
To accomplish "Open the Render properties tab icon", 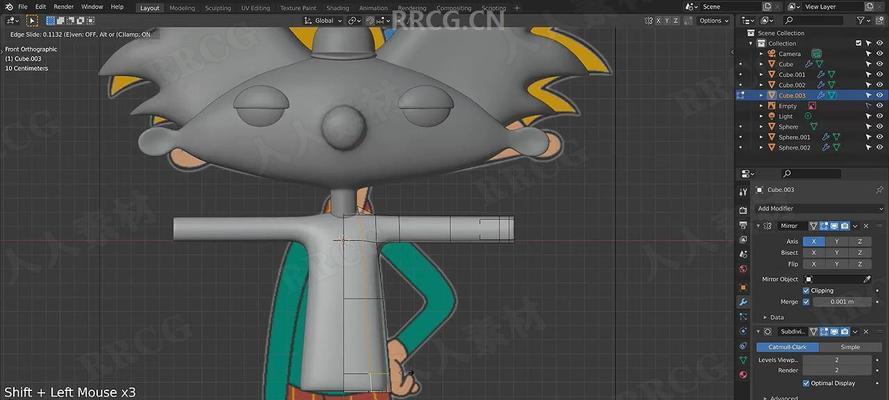I will 743,210.
